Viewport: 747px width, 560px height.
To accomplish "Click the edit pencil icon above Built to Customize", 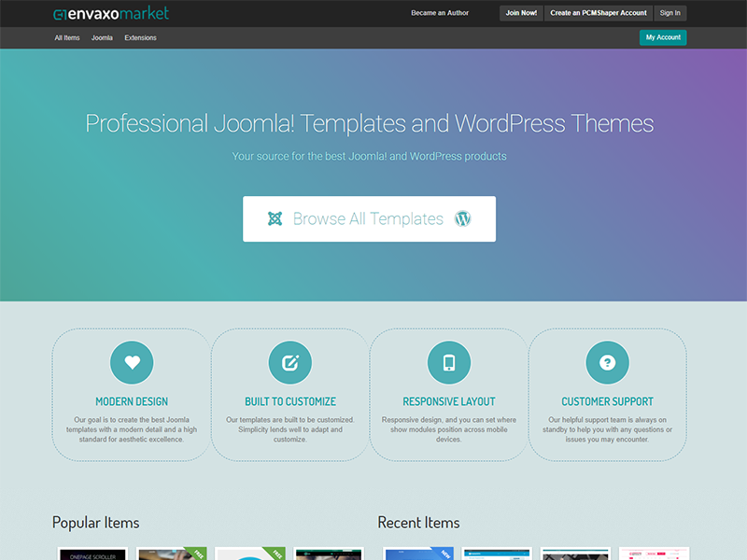I will [x=290, y=362].
